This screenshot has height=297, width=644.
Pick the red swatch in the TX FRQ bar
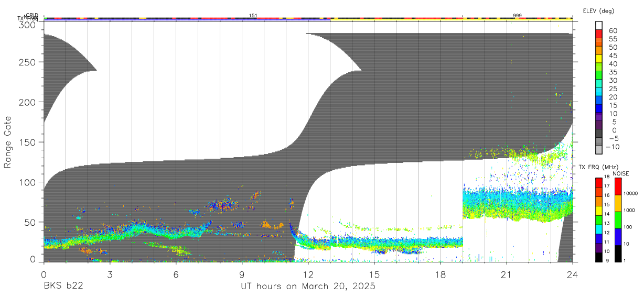pyautogui.click(x=599, y=183)
